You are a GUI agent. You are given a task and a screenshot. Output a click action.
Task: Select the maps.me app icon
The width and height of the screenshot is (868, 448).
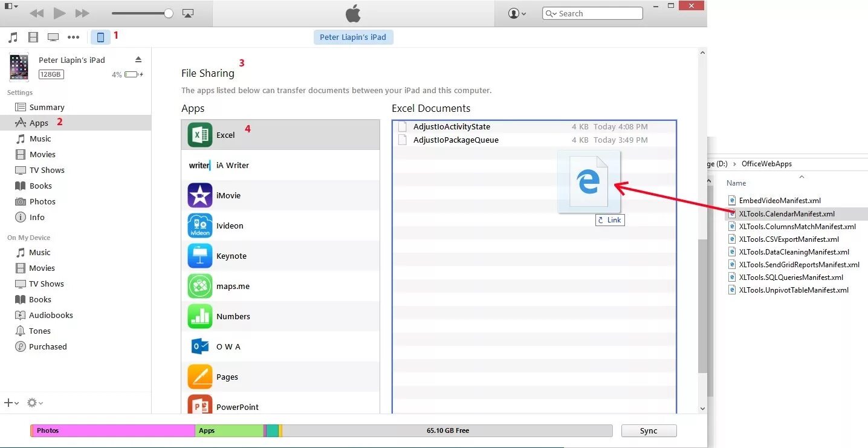[199, 286]
